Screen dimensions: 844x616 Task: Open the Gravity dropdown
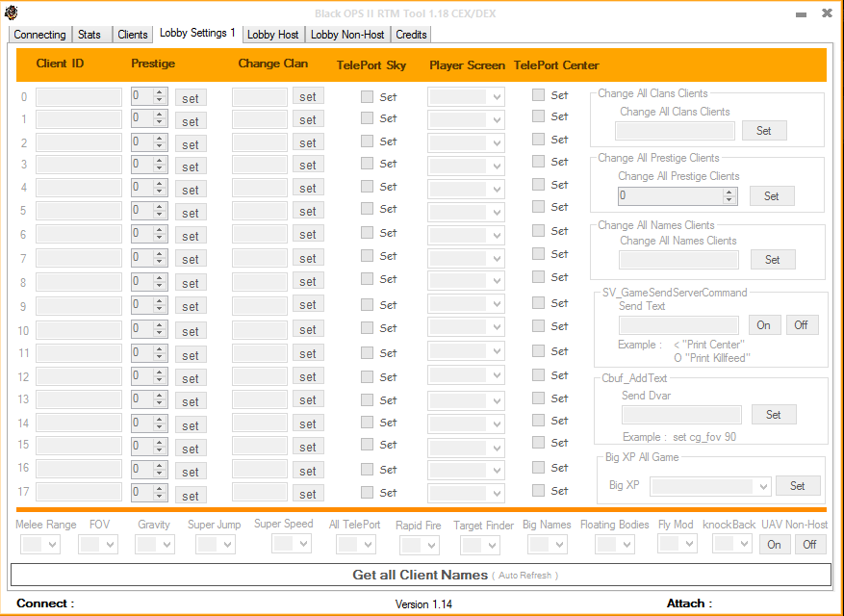155,545
